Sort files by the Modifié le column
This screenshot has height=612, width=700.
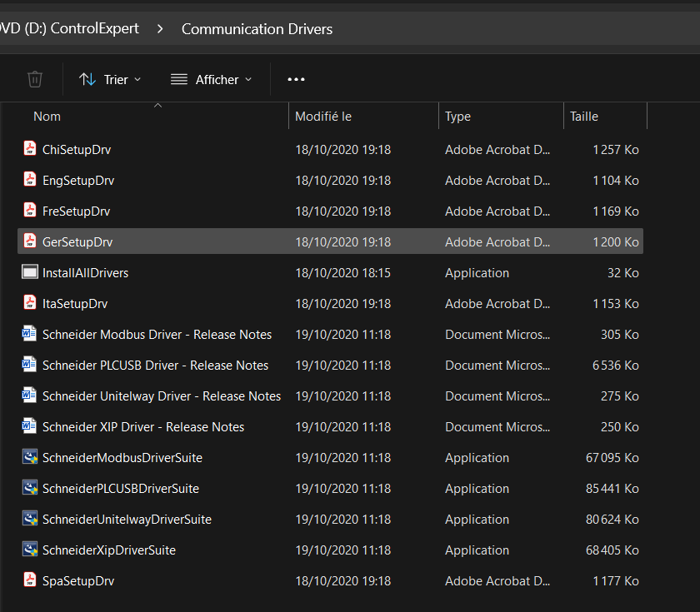(x=323, y=117)
